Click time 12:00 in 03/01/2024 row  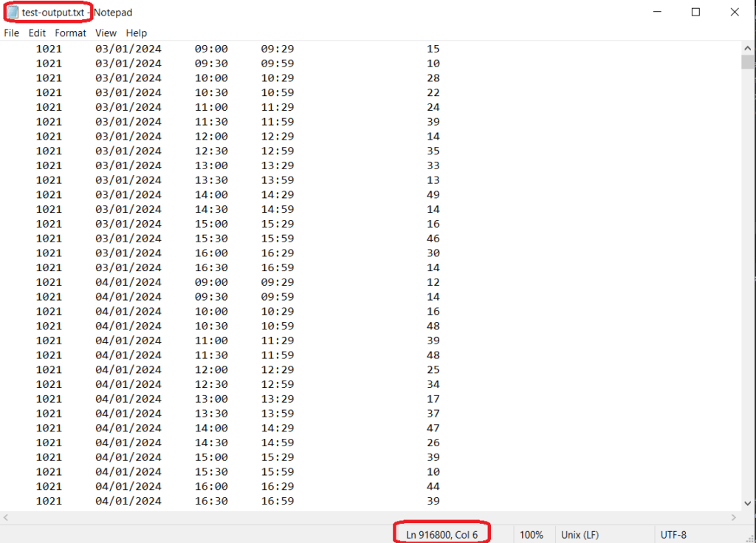pyautogui.click(x=211, y=136)
